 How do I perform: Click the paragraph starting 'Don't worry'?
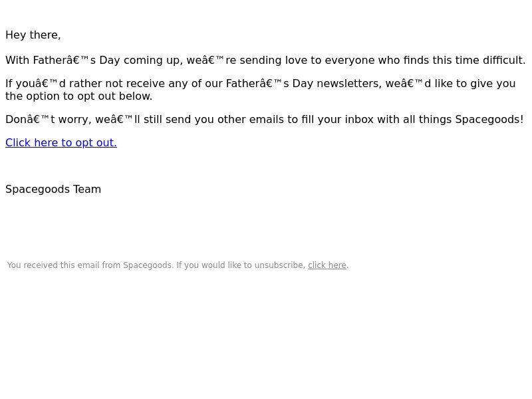[x=265, y=120]
